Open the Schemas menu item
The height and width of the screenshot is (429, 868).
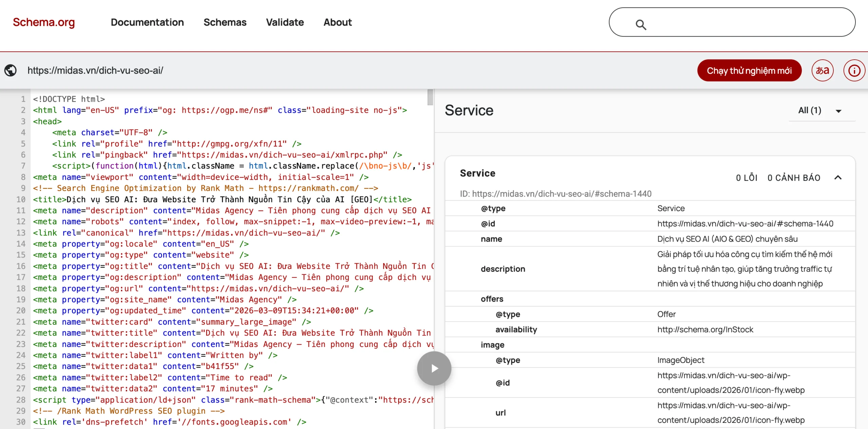tap(225, 22)
